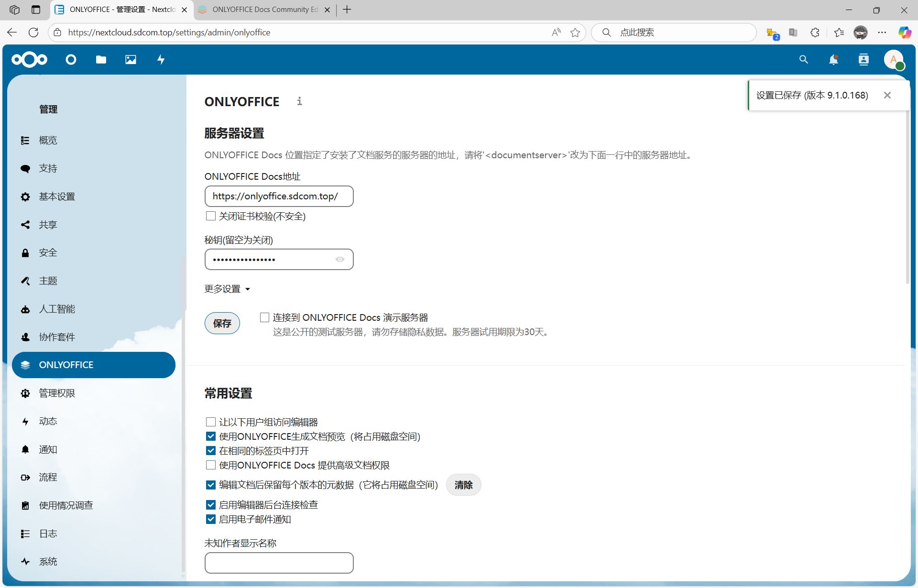Click the 清除 button
The image size is (918, 588).
click(x=463, y=485)
